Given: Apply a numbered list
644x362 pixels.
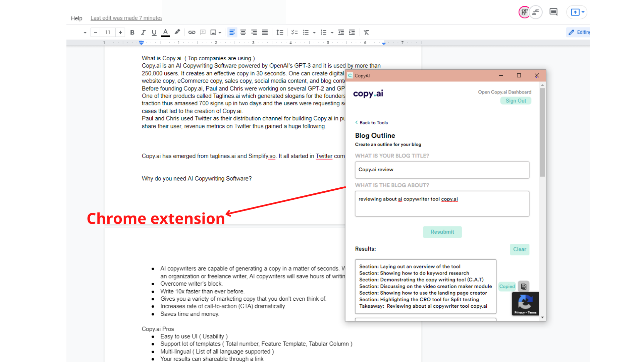Looking at the screenshot, I should pyautogui.click(x=323, y=33).
